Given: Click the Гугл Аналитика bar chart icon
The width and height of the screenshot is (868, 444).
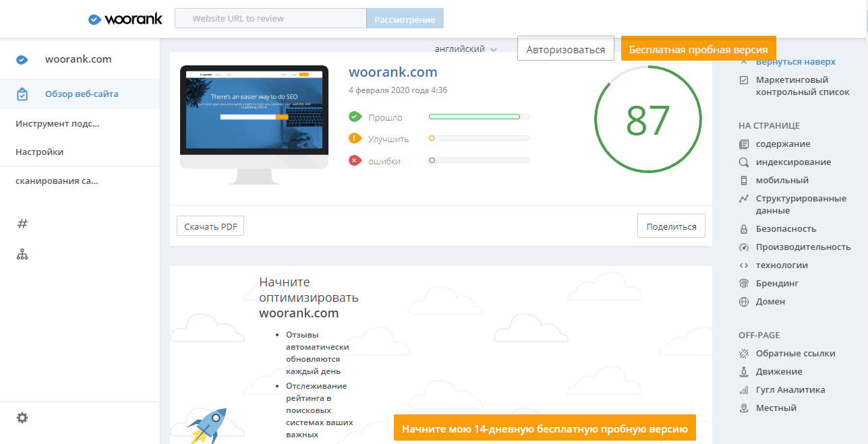Looking at the screenshot, I should pyautogui.click(x=744, y=390).
